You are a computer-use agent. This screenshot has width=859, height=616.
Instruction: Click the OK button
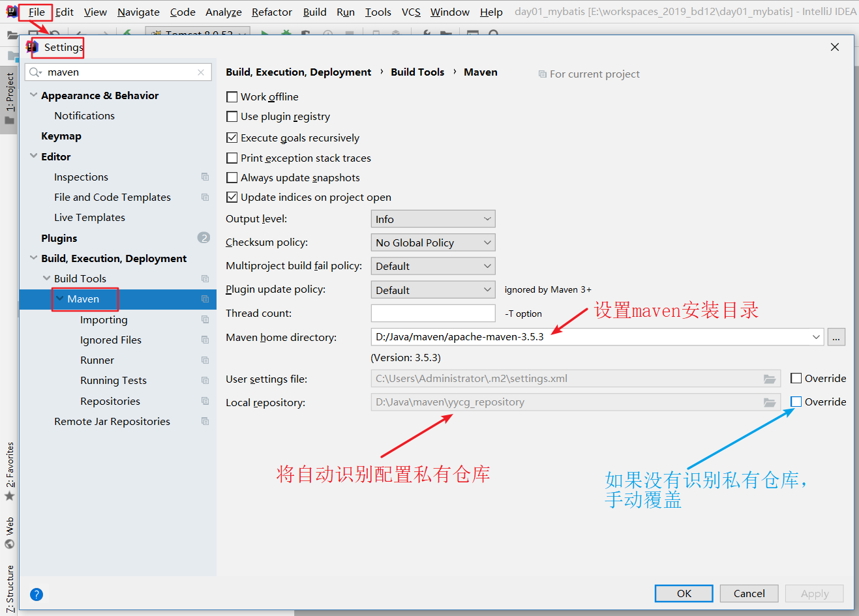pyautogui.click(x=684, y=593)
